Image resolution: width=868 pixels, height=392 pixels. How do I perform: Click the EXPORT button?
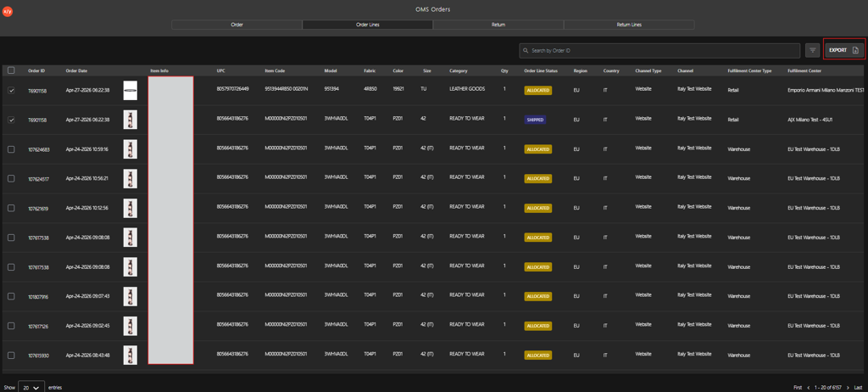point(843,50)
